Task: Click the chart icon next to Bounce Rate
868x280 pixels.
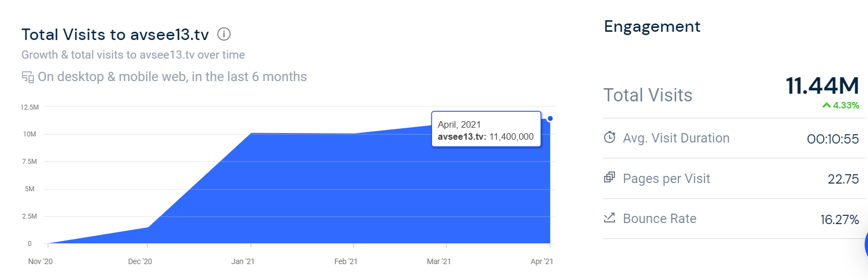Action: [610, 218]
